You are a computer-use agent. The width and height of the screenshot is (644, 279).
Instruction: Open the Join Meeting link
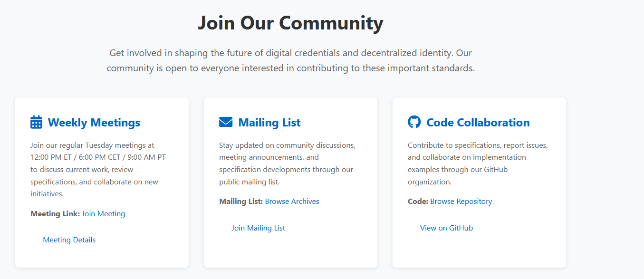[103, 214]
